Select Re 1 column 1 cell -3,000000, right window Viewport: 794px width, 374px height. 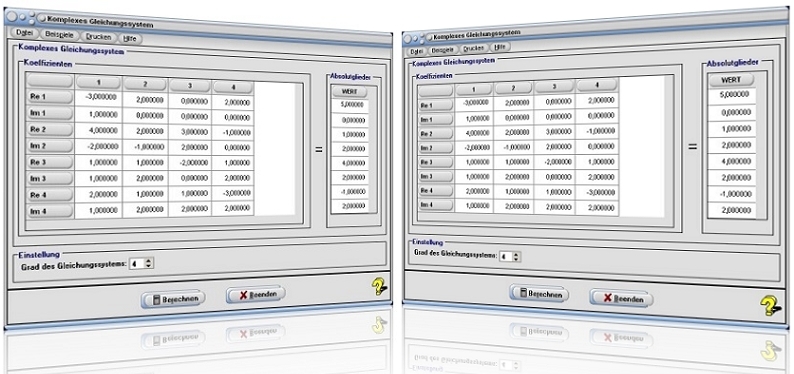coord(473,103)
